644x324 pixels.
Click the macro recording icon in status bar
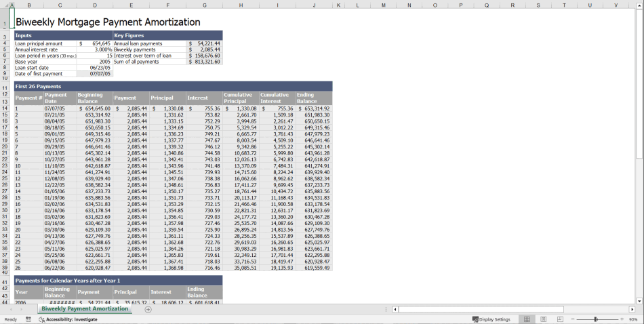tap(28, 319)
